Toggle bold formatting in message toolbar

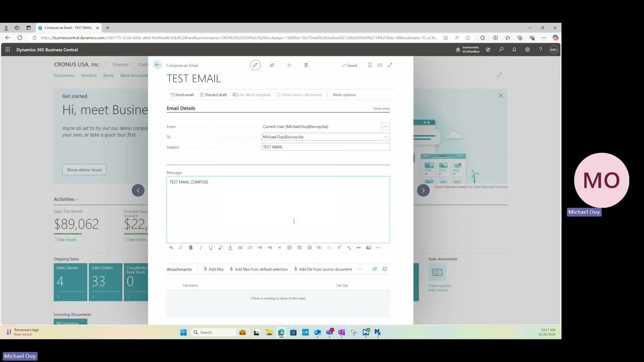[191, 247]
